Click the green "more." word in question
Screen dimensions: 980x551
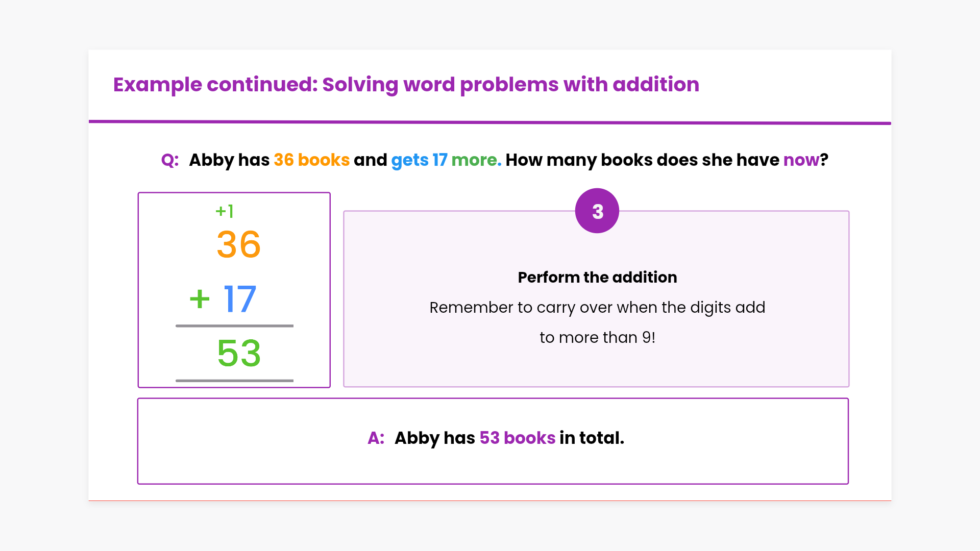pos(476,160)
